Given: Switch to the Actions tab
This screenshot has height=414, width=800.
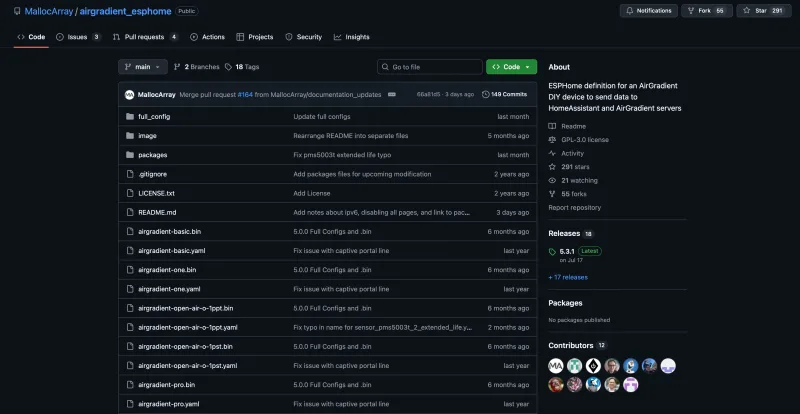Looking at the screenshot, I should pyautogui.click(x=207, y=37).
